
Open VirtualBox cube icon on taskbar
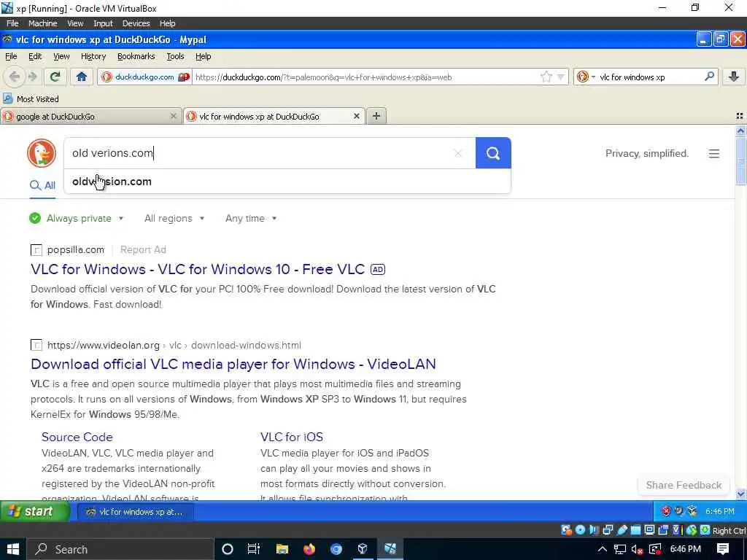(363, 549)
